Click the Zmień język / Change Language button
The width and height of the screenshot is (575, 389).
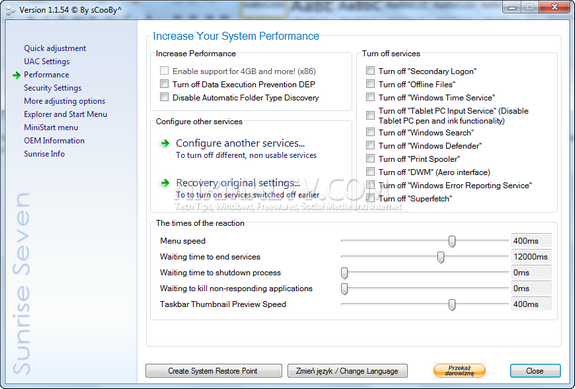[x=347, y=371]
